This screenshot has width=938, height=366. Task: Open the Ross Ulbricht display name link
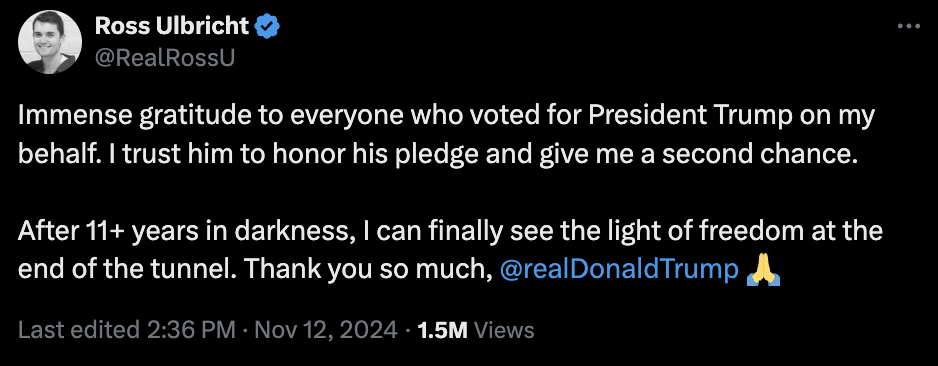tap(172, 26)
